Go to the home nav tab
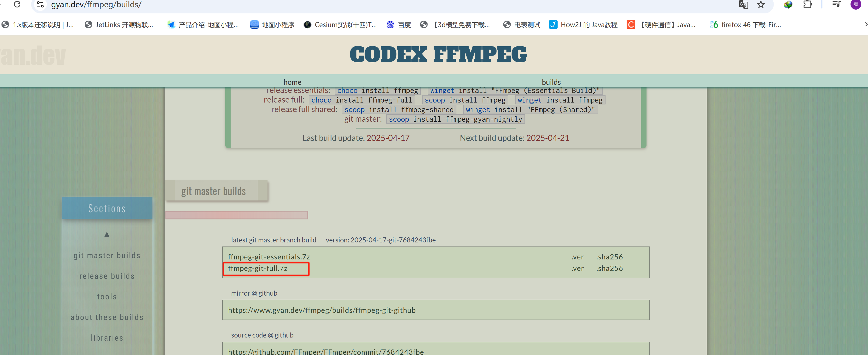The height and width of the screenshot is (355, 868). click(292, 82)
